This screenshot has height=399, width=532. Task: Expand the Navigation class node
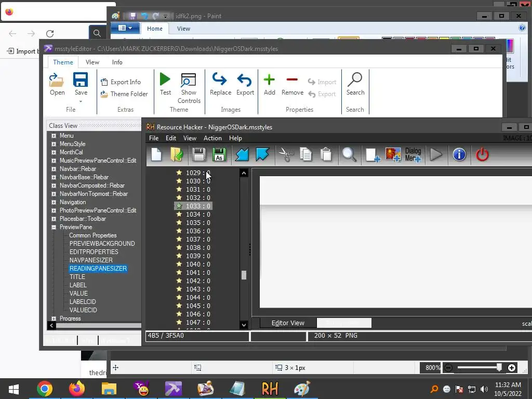coord(54,202)
